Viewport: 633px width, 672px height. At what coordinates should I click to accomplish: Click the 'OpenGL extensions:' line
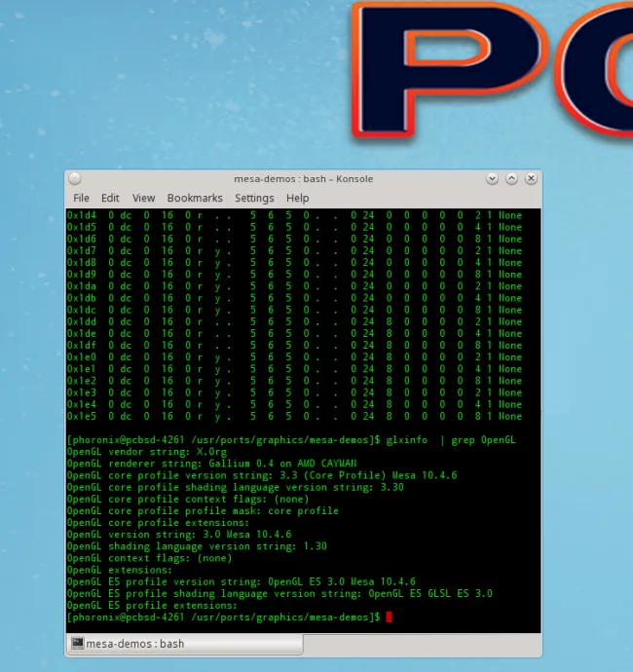[120, 570]
